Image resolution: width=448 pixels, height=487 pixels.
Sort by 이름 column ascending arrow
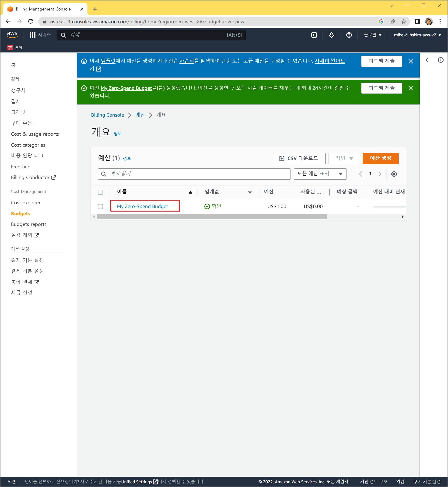190,192
